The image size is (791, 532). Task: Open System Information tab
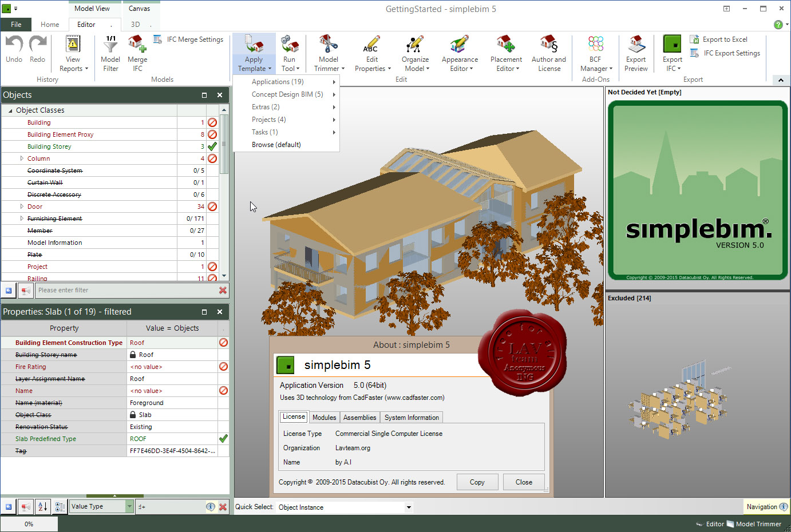412,418
